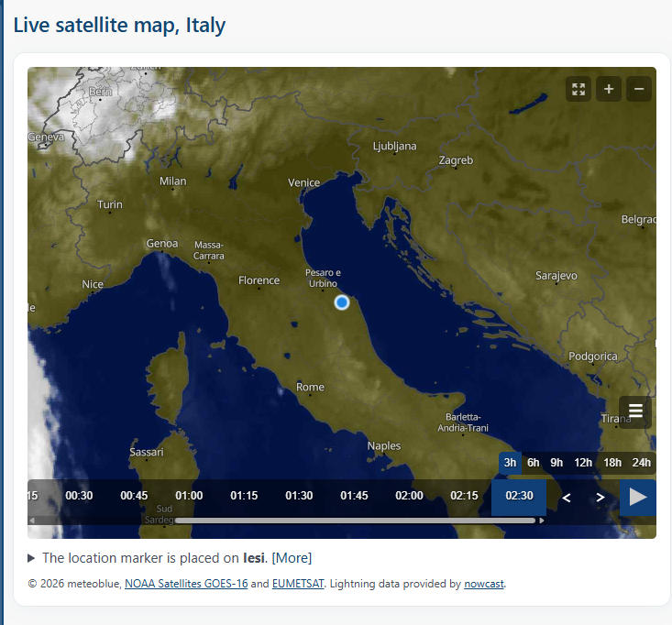
Task: Click the Sassari label on map
Action: pyautogui.click(x=146, y=452)
